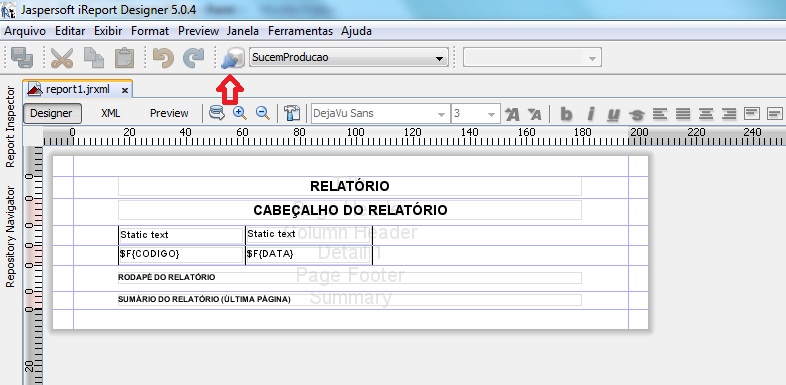The image size is (786, 385).
Task: Open the Preview menu in menu bar
Action: [199, 31]
